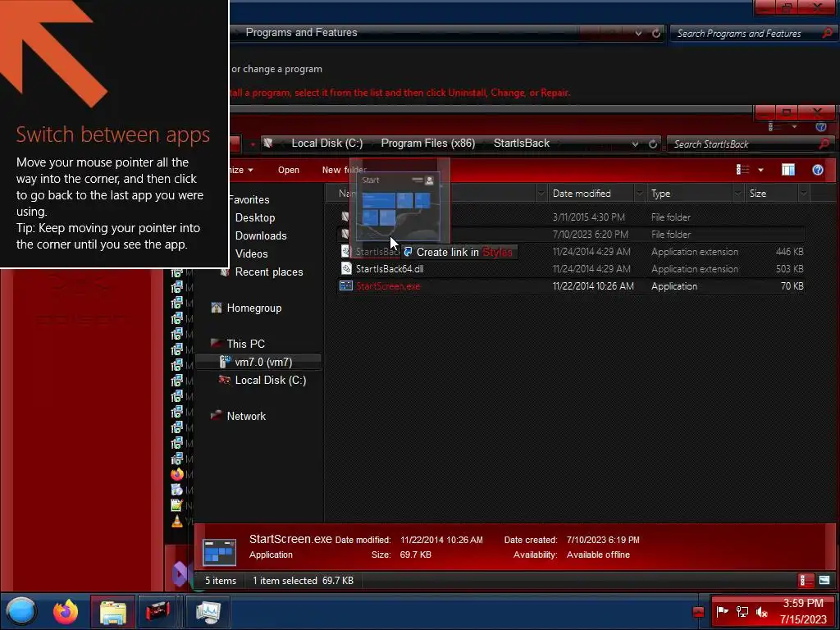This screenshot has height=630, width=840.
Task: Open Name column filter arrow
Action: coord(541,194)
